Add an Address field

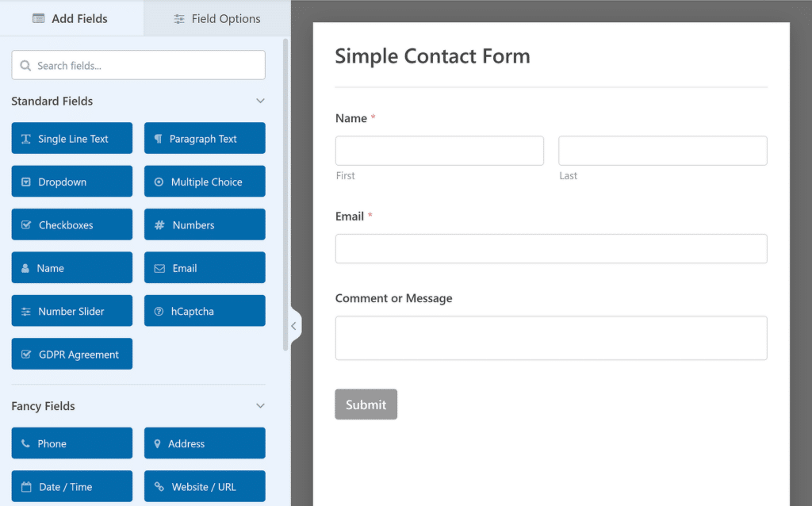coord(205,443)
